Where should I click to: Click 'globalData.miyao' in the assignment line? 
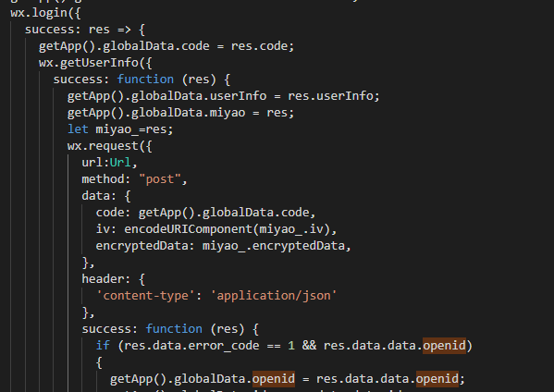click(188, 113)
